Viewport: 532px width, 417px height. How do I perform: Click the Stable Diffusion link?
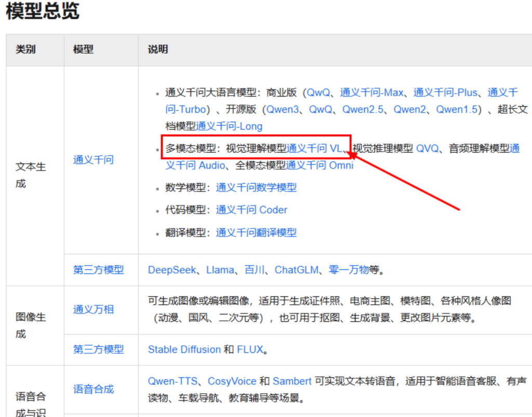(184, 349)
